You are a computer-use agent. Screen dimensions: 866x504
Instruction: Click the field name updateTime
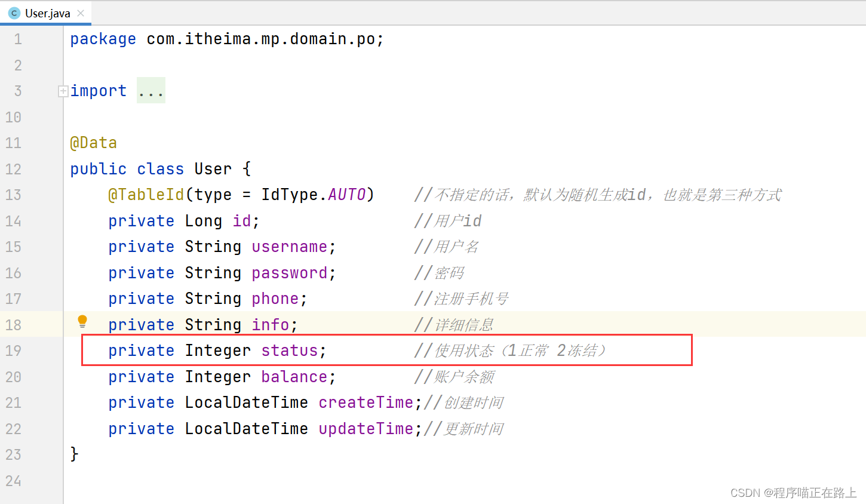(366, 429)
